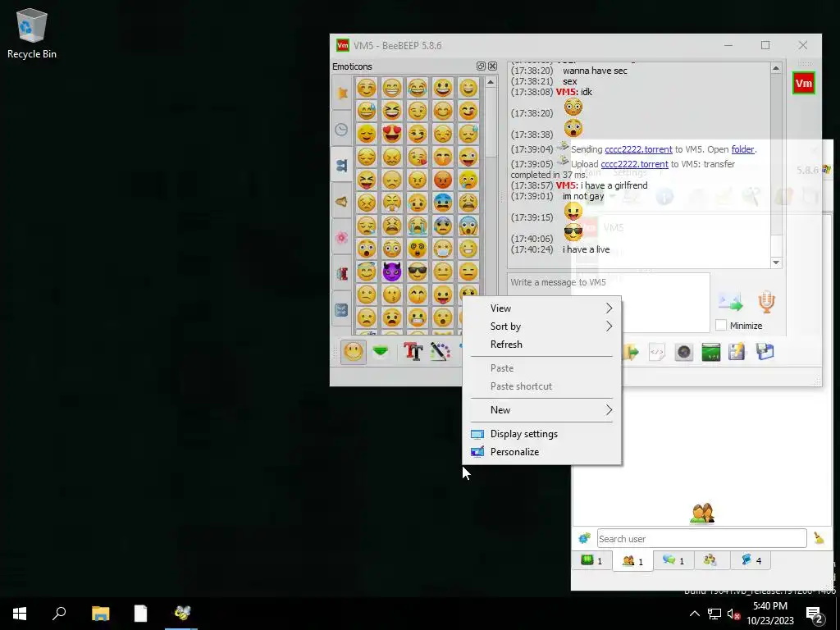Expand the Sort by submenu
Screen dimensions: 840x630
542,326
